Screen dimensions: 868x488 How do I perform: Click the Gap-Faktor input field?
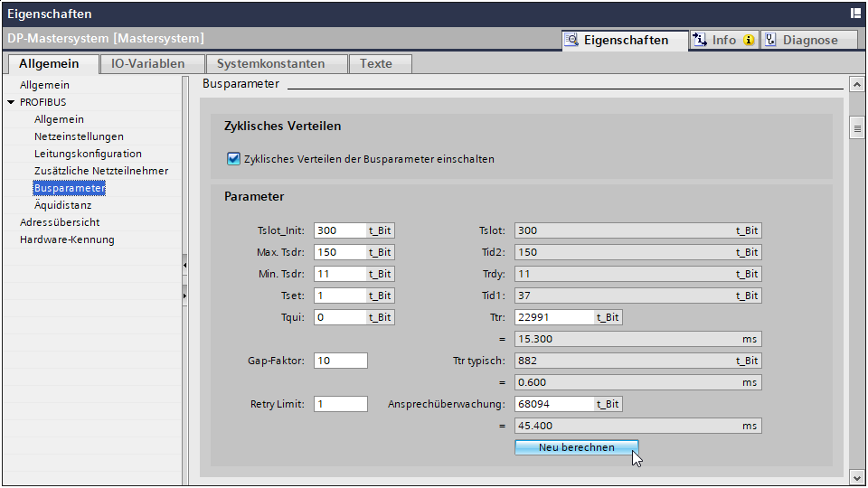tap(340, 361)
